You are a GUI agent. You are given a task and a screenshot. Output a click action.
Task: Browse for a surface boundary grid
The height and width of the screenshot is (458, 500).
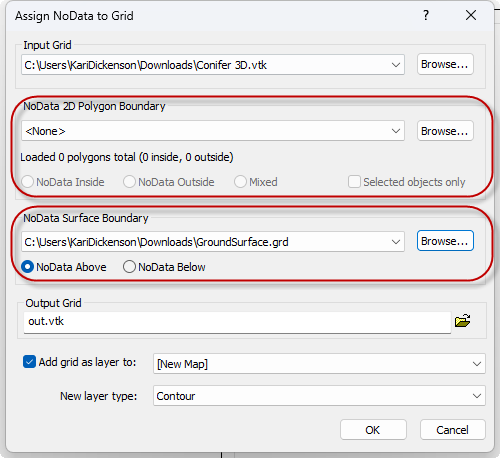[445, 241]
